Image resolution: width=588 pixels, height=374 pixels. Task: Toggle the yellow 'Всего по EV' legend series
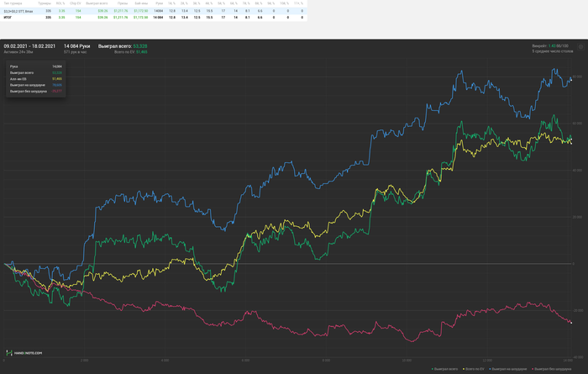(x=475, y=369)
